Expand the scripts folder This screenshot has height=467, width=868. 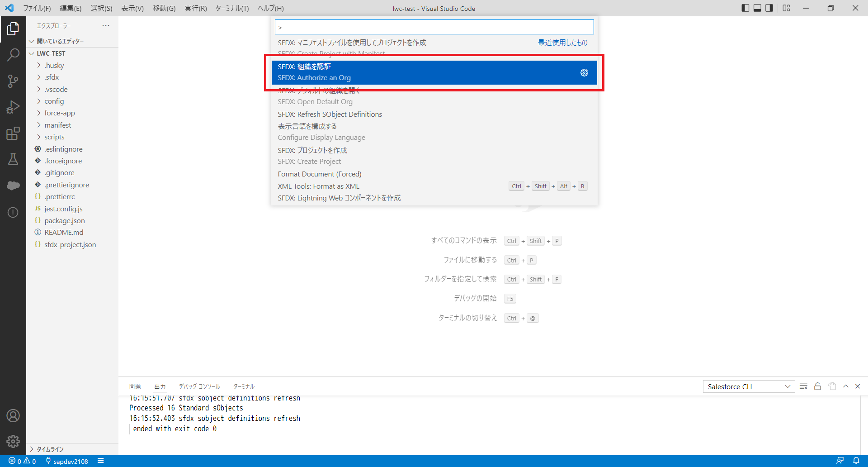click(72, 137)
